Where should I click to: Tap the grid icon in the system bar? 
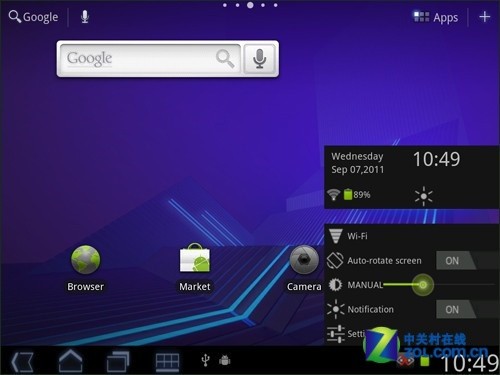pos(167,361)
